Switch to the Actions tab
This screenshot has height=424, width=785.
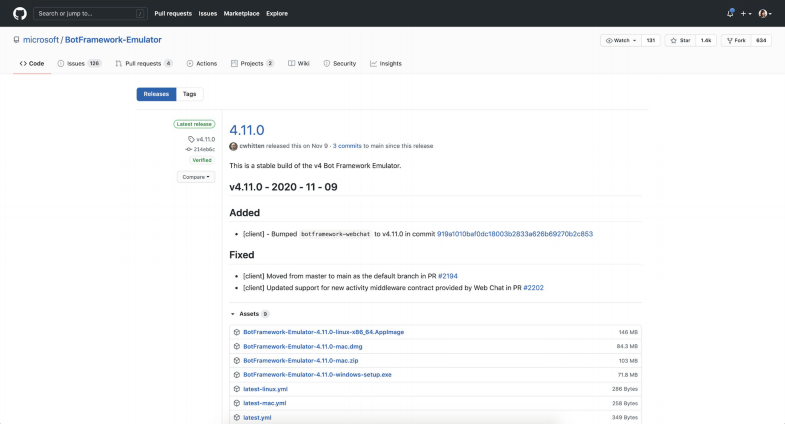tap(202, 64)
